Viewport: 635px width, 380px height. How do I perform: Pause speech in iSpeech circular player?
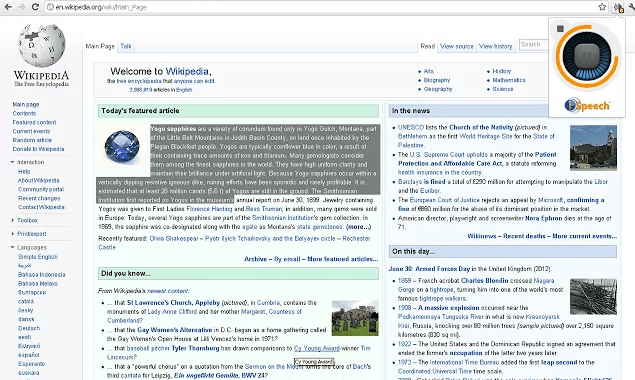(x=587, y=56)
